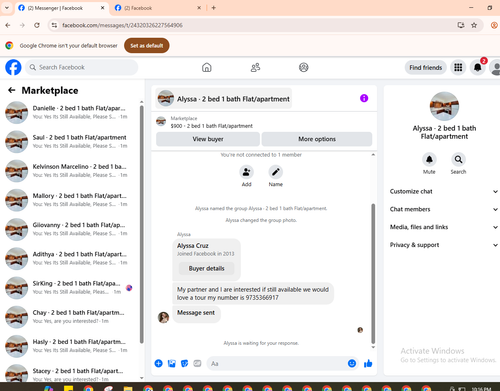Edit the group name with Name pencil icon
This screenshot has width=500, height=391.
276,172
